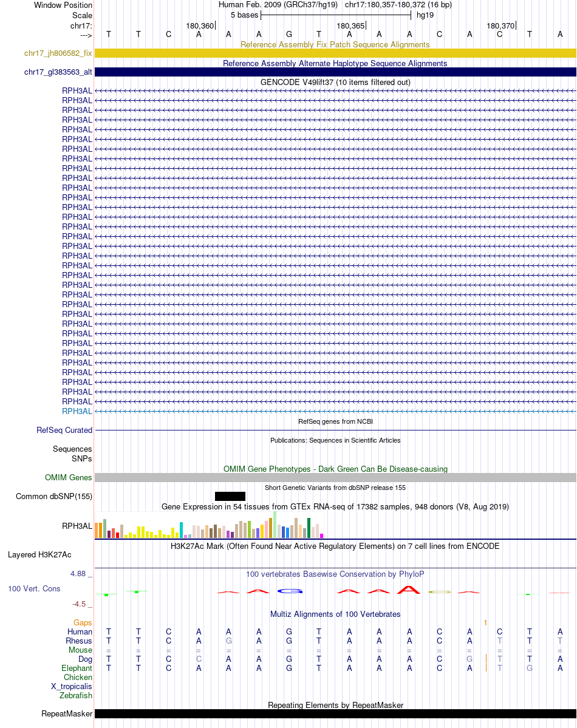Open the GENCODE V49lift37 track title
This screenshot has width=577, height=728.
[x=335, y=82]
